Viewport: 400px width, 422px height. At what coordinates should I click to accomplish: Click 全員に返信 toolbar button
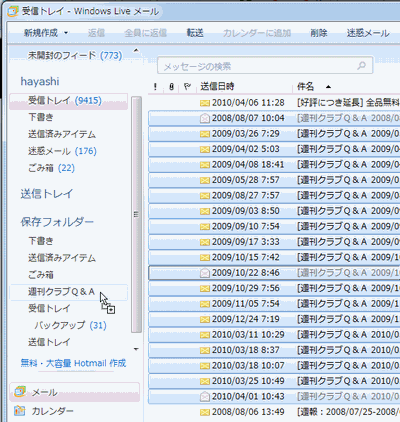(145, 33)
